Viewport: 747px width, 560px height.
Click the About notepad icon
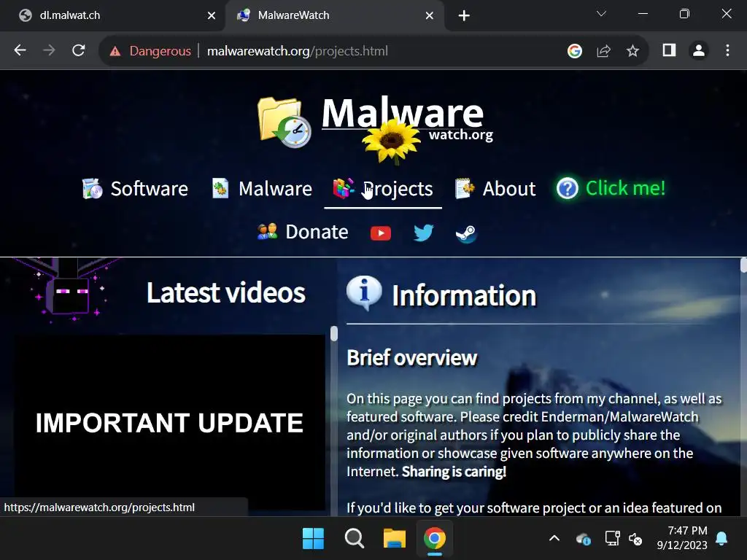click(465, 188)
